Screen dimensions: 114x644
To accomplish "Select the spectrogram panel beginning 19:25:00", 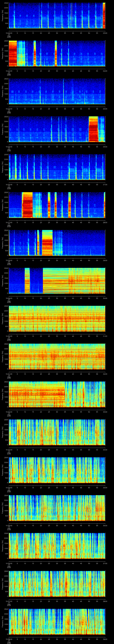I will [57, 129].
